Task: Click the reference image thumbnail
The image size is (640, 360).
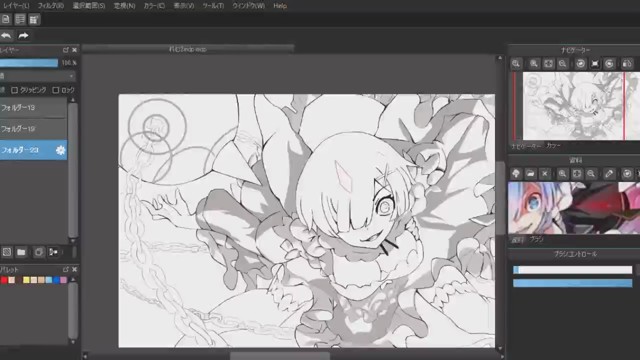Action: (574, 208)
